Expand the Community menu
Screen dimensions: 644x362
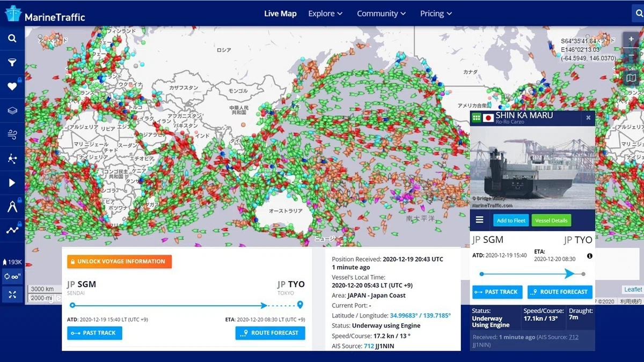coord(382,13)
